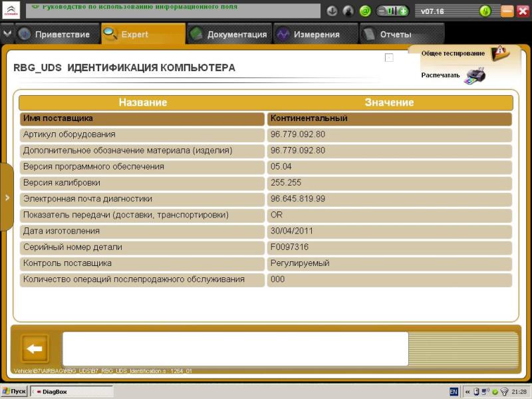Click the green @ connection icon
532x399 pixels.
[365, 11]
